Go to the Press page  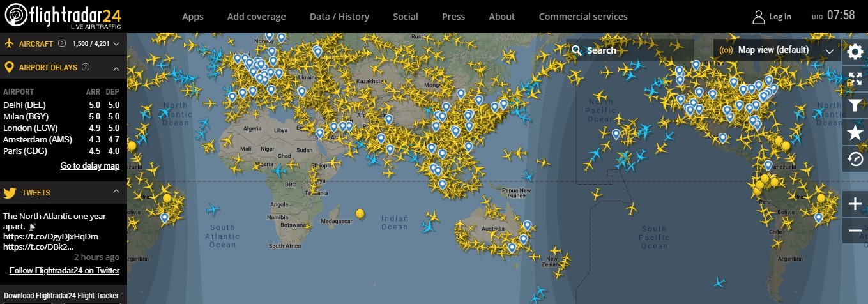click(x=453, y=17)
